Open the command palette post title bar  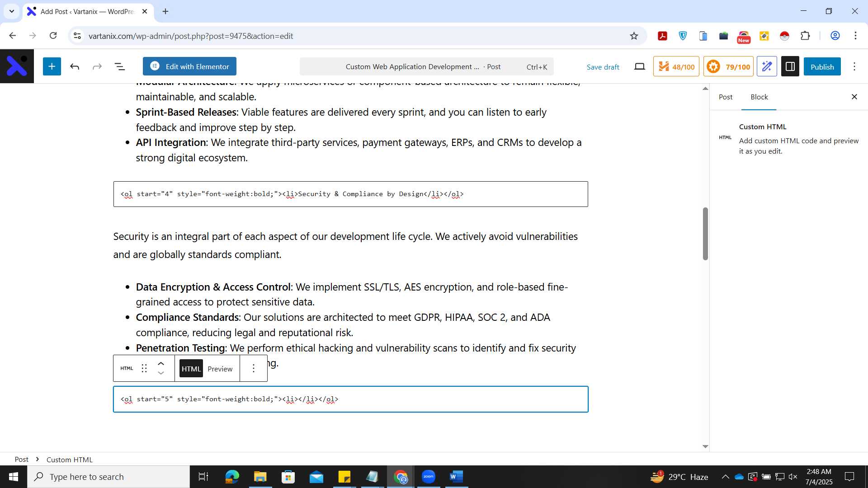426,66
